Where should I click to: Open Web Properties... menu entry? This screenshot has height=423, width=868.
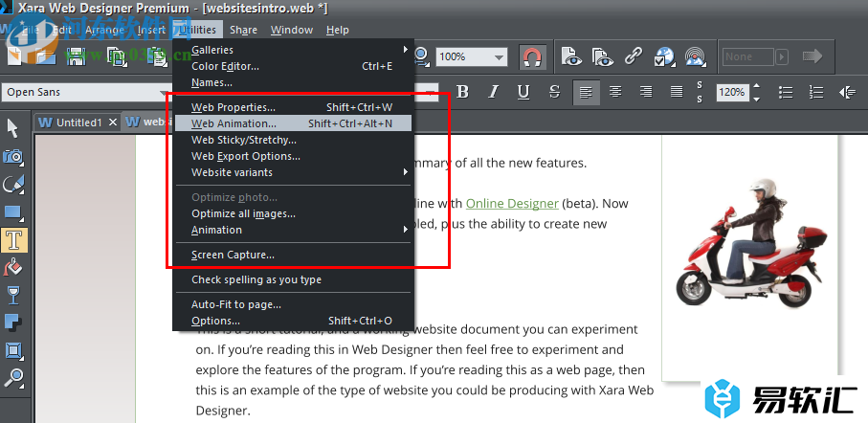pyautogui.click(x=294, y=107)
